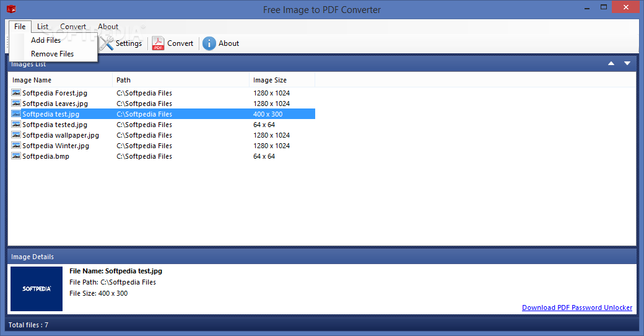The height and width of the screenshot is (336, 644).
Task: Click size 64 x 64 of Softpedia.bmp
Action: coord(264,156)
